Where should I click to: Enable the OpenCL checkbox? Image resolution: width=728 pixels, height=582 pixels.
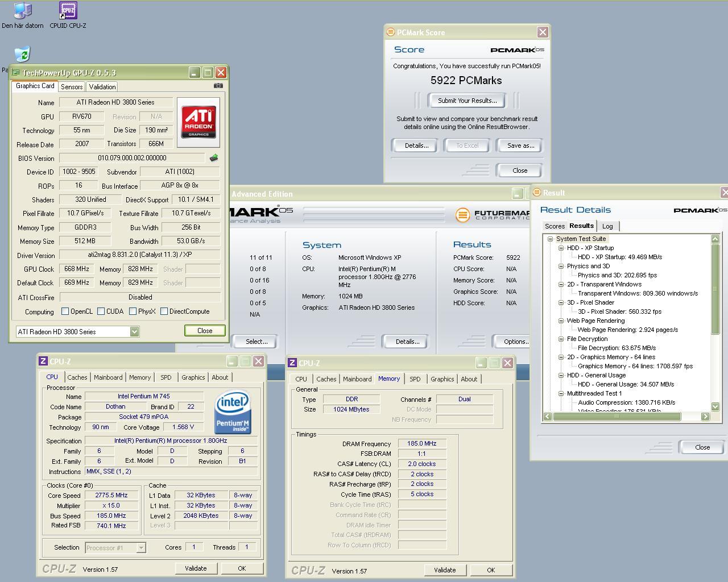click(x=65, y=311)
